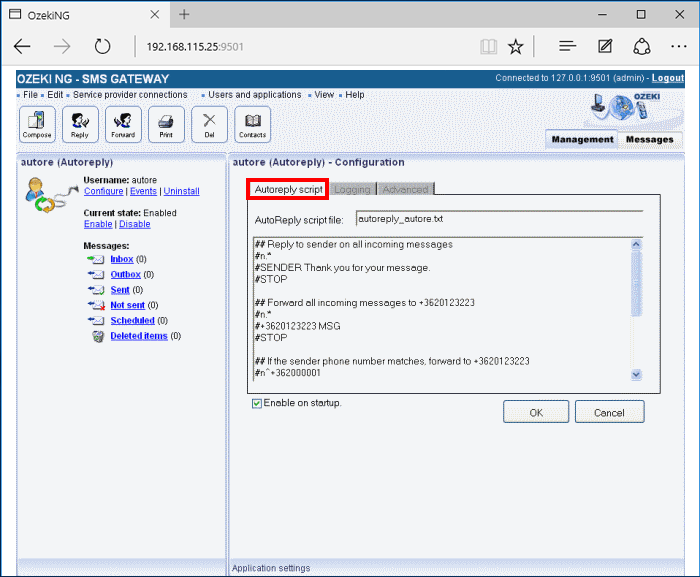Close the OzekiNG browser tab
The height and width of the screenshot is (577, 700).
tap(154, 15)
